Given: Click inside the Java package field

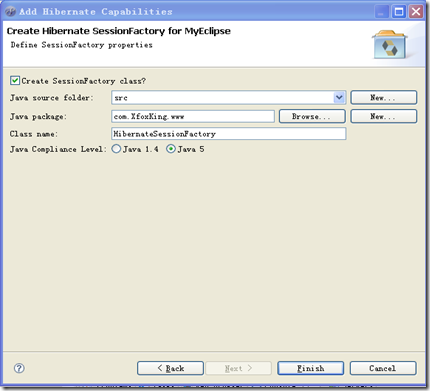Looking at the screenshot, I should point(193,116).
